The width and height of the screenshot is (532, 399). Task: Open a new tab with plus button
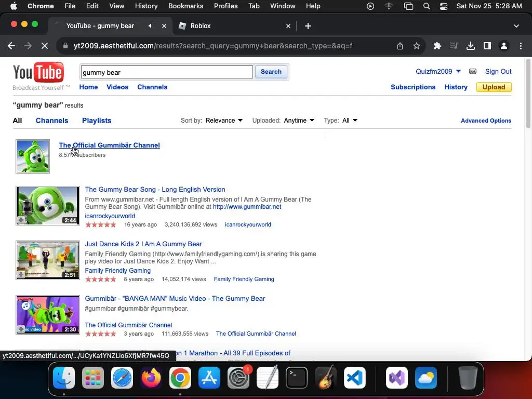coord(308,26)
